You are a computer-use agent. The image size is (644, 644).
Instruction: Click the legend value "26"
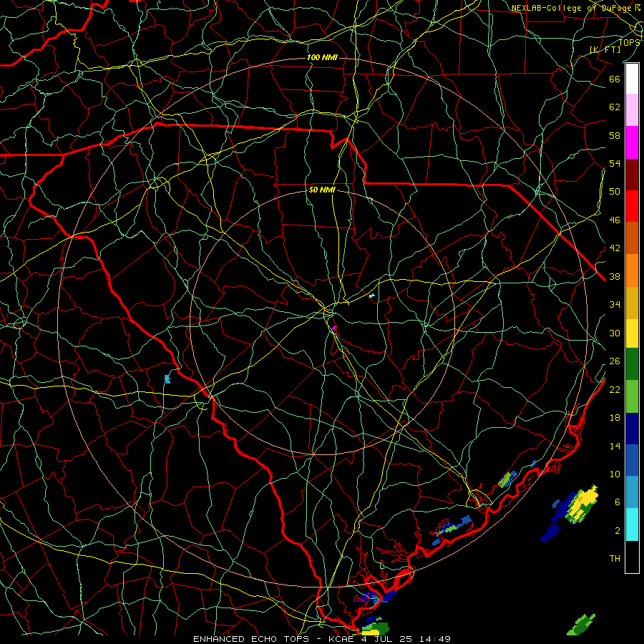tap(615, 361)
